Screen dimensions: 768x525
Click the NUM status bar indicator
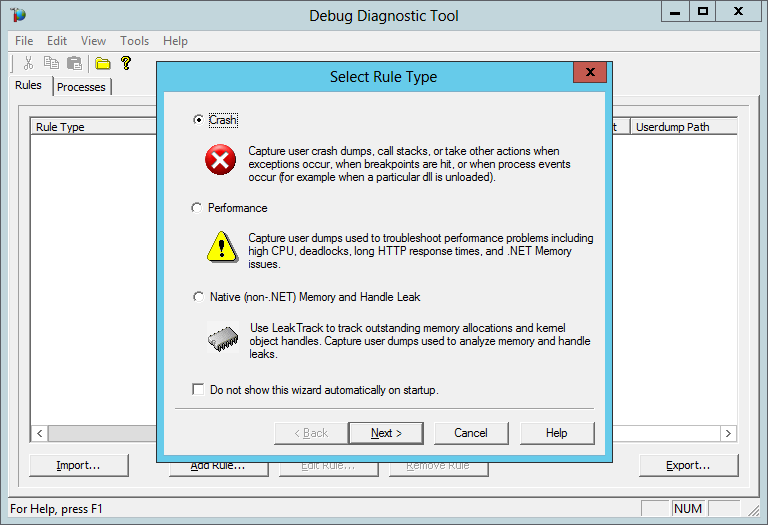[x=688, y=508]
